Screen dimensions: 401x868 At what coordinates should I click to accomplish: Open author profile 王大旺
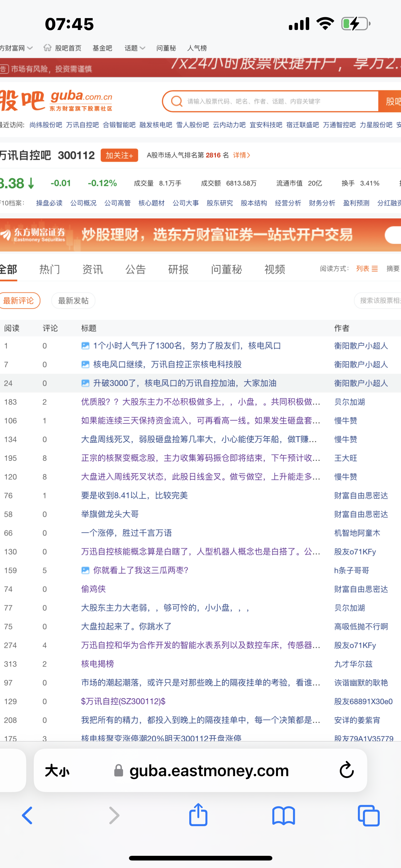point(345,458)
